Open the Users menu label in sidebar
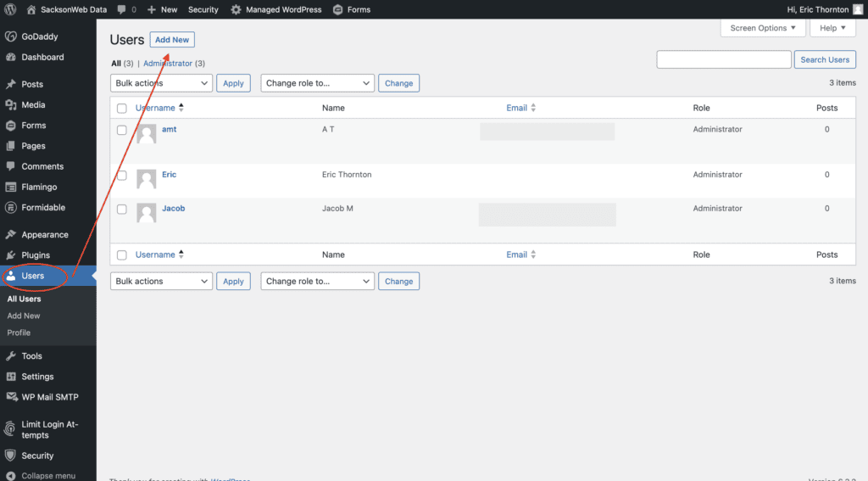The width and height of the screenshot is (868, 481). pos(33,276)
